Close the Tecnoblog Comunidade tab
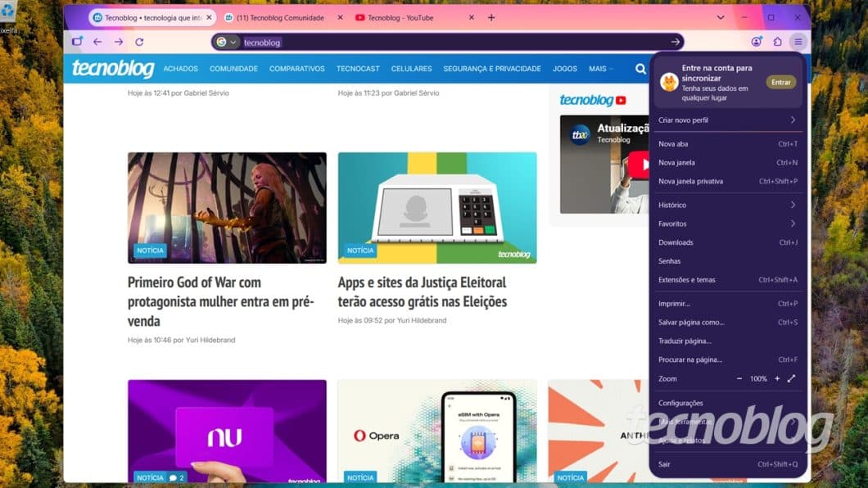This screenshot has height=488, width=868. click(x=340, y=18)
